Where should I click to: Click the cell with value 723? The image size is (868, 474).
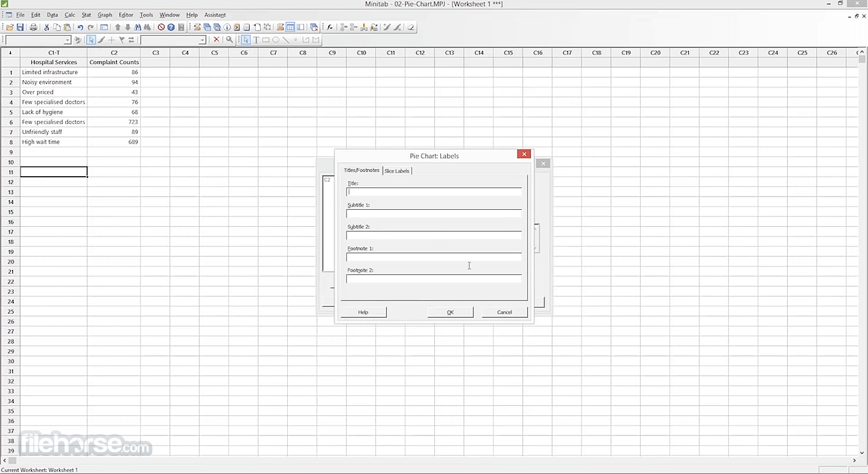tap(114, 122)
